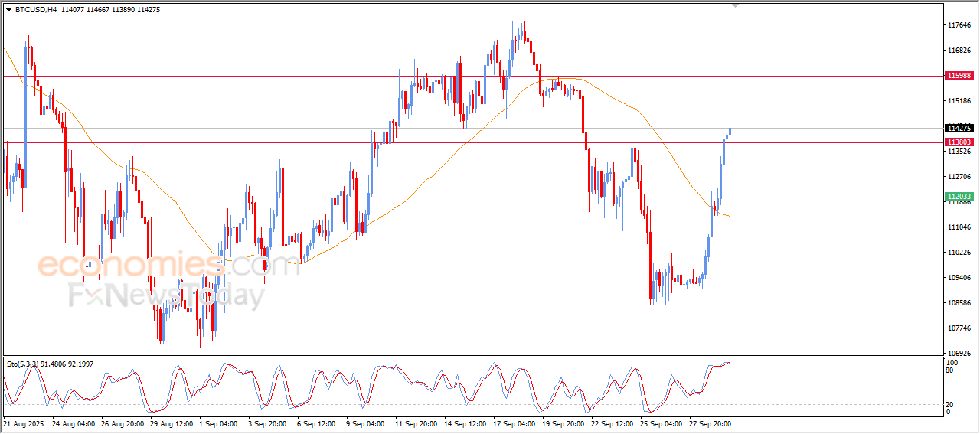Click the 29 Aug 12:00 time label
The image size is (980, 434).
point(172,423)
